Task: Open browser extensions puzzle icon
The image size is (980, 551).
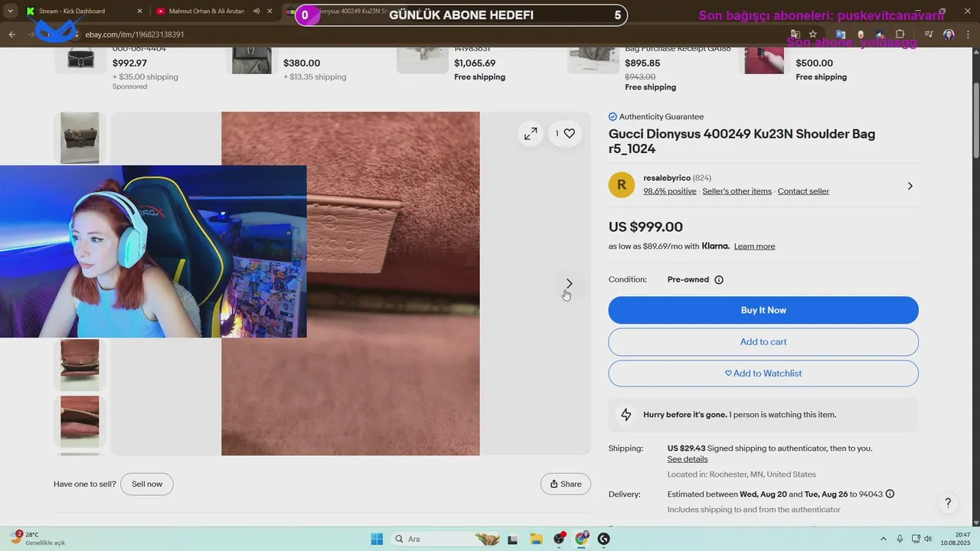Action: click(x=900, y=34)
